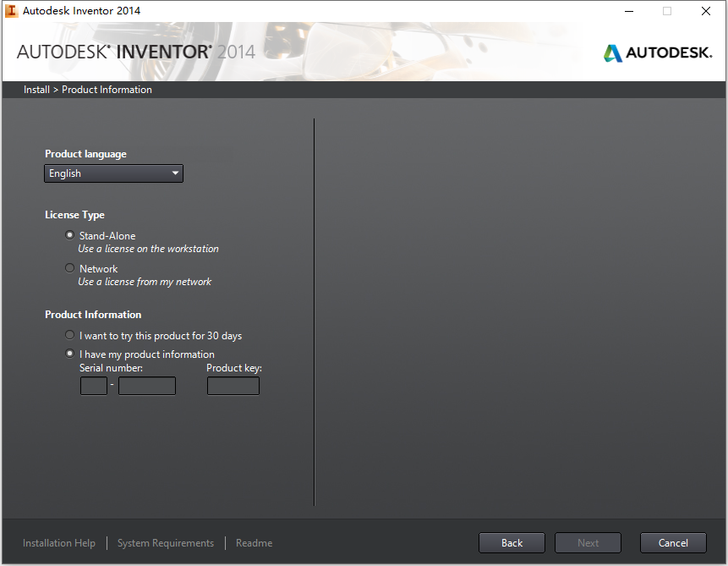
Task: Click the Autodesk logo in the header
Action: (658, 53)
